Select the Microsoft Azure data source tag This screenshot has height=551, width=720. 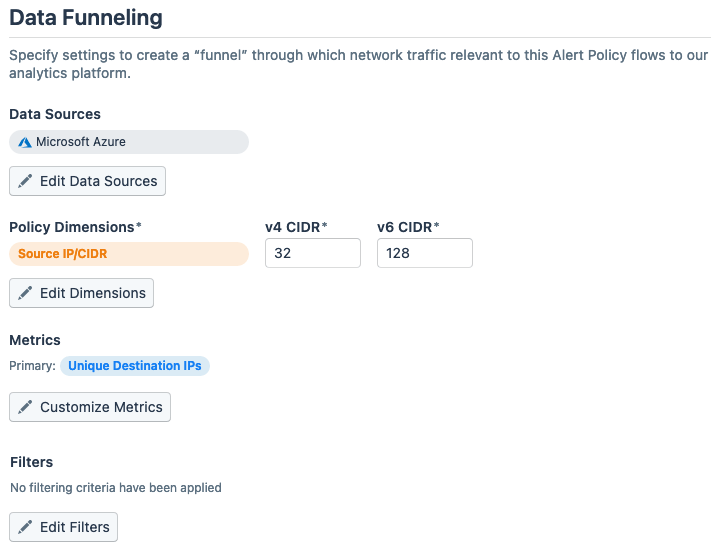(128, 142)
